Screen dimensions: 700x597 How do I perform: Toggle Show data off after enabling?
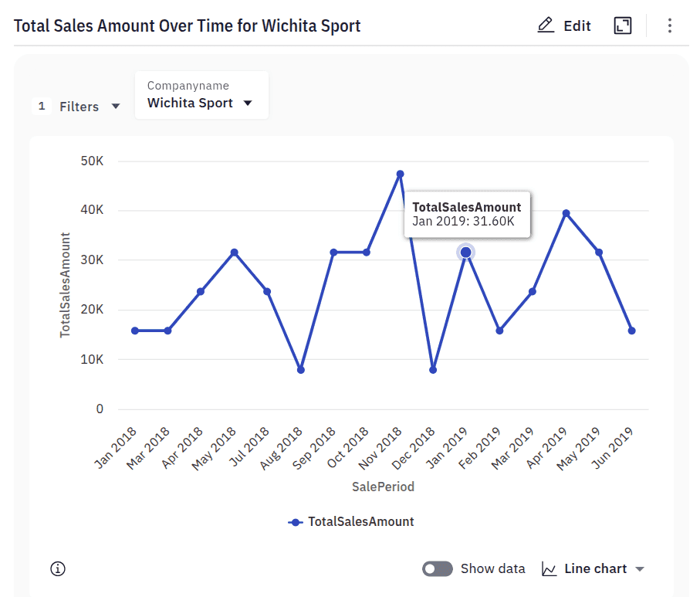pos(437,568)
